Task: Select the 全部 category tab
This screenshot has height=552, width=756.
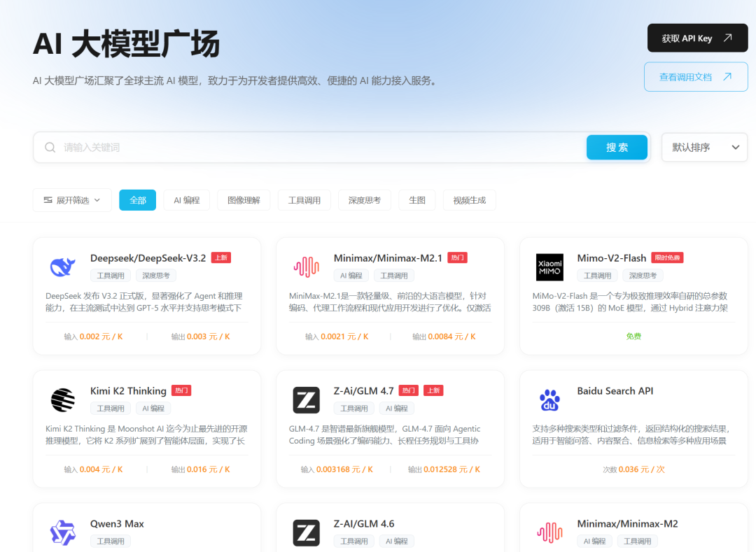Action: coord(137,200)
